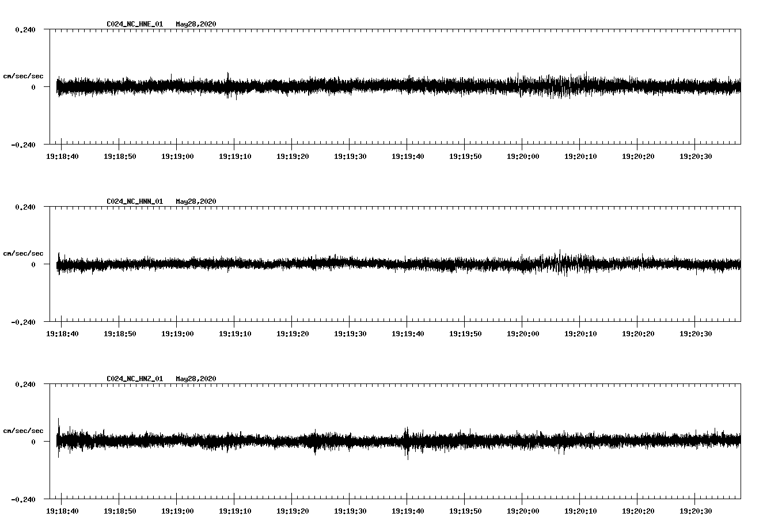
Task: Click the zero baseline label on HNZ axis
Action: coord(33,442)
